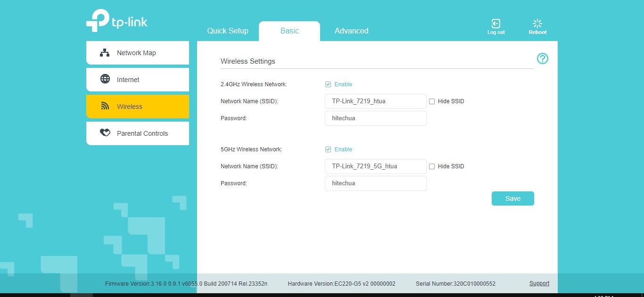This screenshot has height=297, width=644.
Task: Click the Wireless signal icon
Action: point(105,106)
